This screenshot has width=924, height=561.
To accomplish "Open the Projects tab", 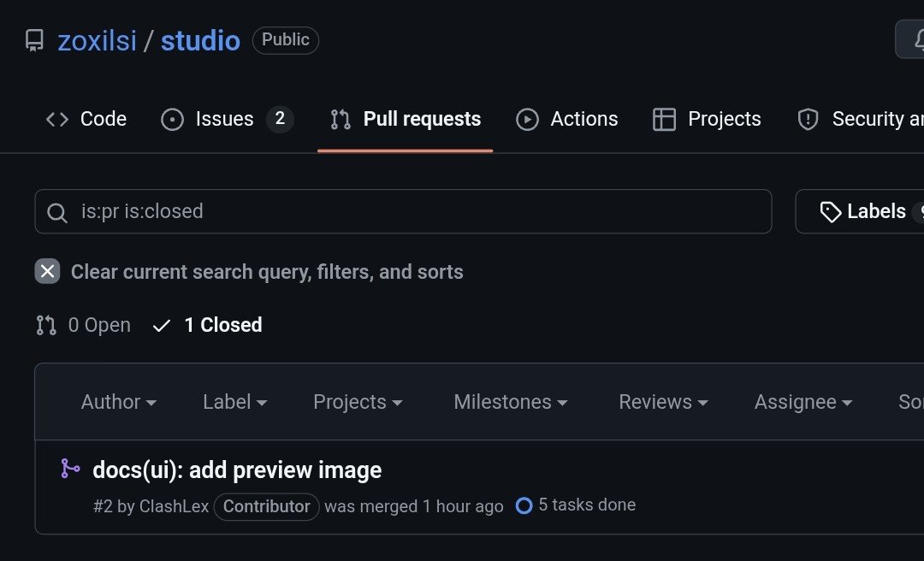I will [708, 119].
